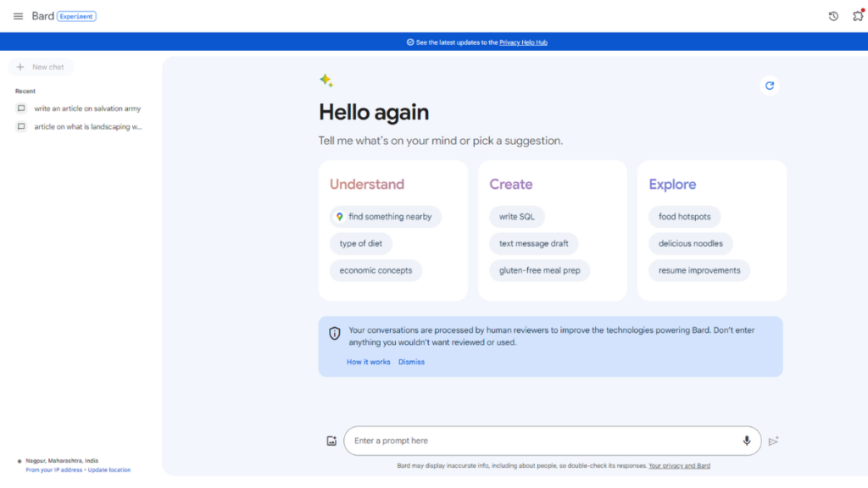
Task: Click the Experiment badge next to Bard
Action: click(x=76, y=17)
